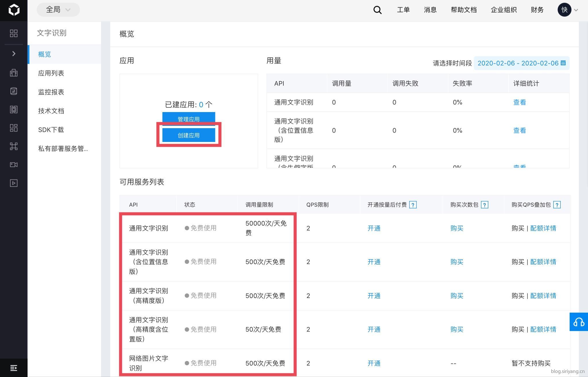This screenshot has height=377, width=588.
Task: Expand the dark sidebar chevron arrow
Action: click(13, 54)
